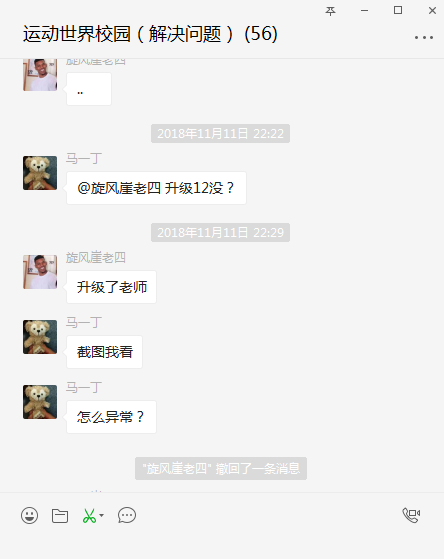Minimize the chat window
Image resolution: width=444 pixels, height=559 pixels.
364,11
